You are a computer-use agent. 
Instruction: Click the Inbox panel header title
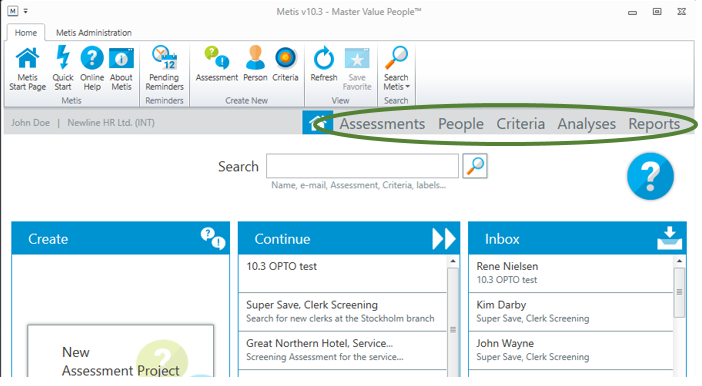coord(502,239)
